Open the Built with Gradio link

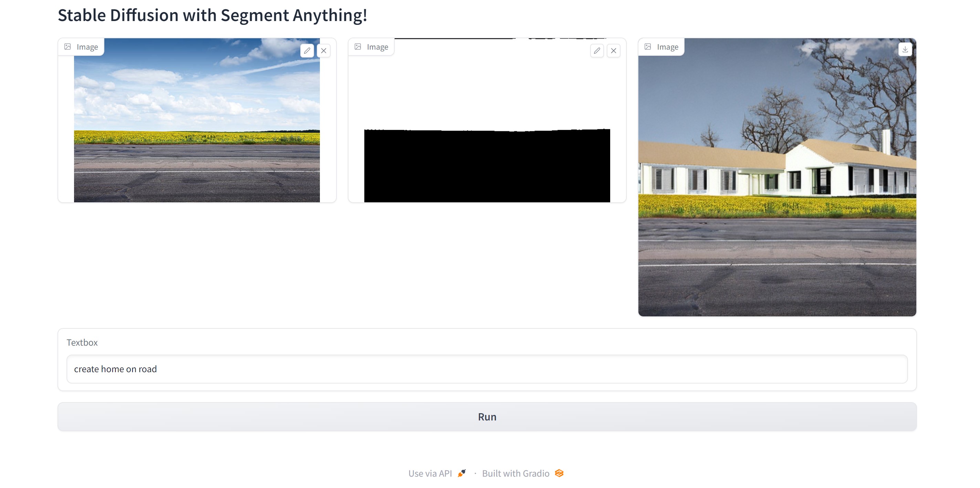pyautogui.click(x=515, y=473)
